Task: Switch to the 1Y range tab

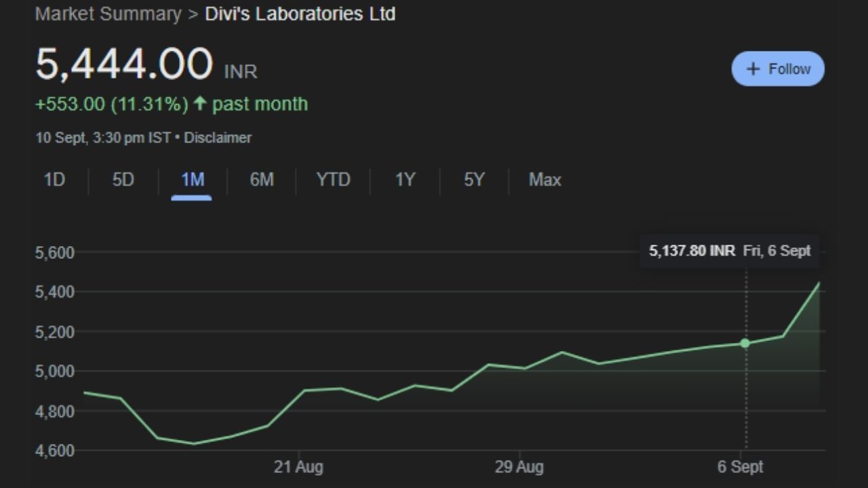Action: (405, 180)
